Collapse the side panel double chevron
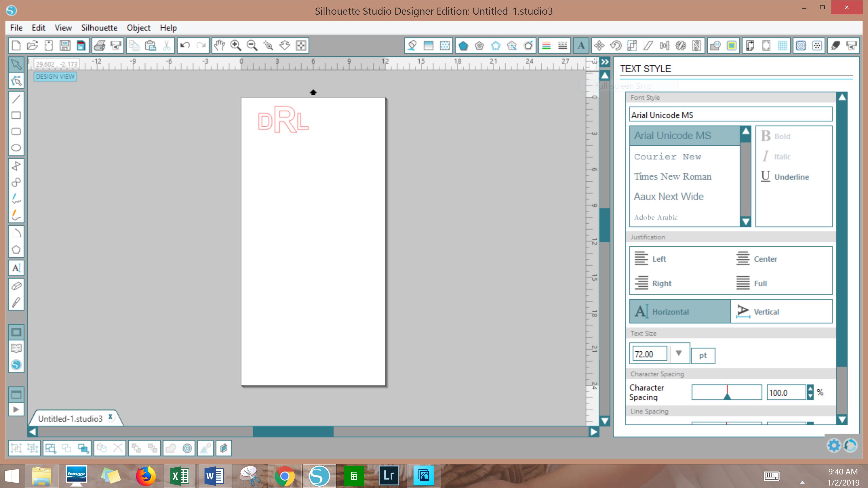Viewport: 868px width, 488px height. click(x=605, y=62)
